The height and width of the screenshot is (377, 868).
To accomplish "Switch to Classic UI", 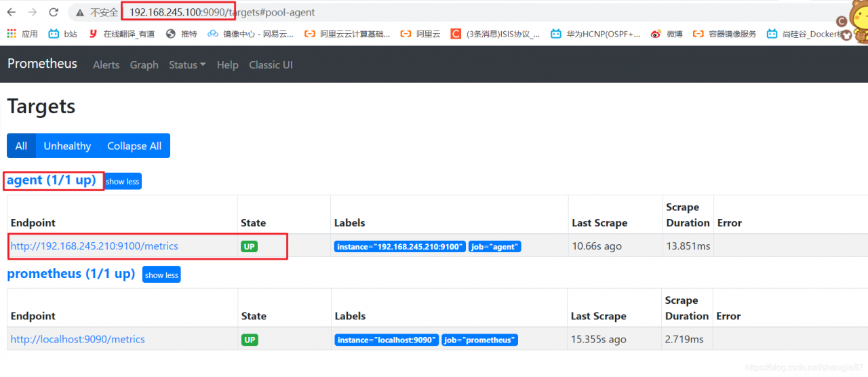I will point(271,64).
